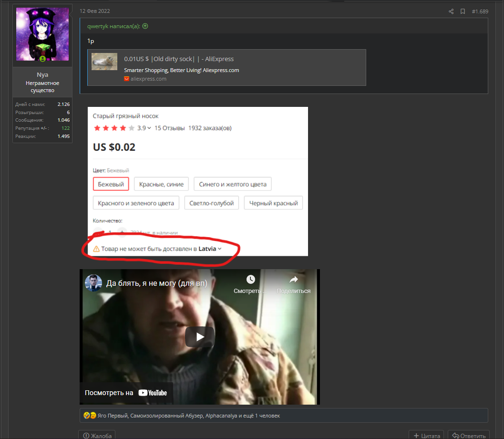Click the star rating icons
This screenshot has height=439, width=504.
(x=114, y=128)
